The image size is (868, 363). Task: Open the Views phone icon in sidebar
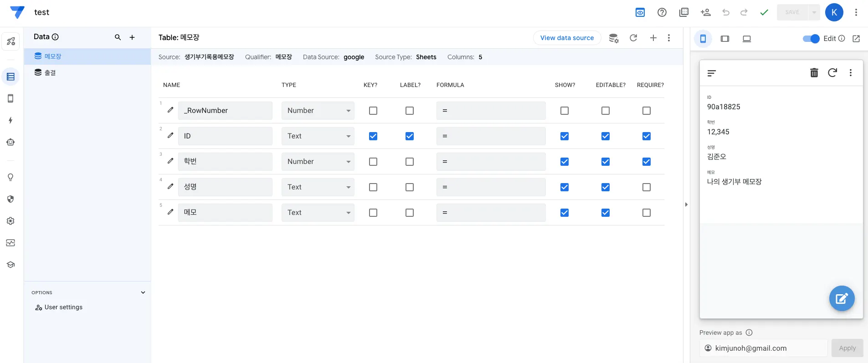pos(10,98)
